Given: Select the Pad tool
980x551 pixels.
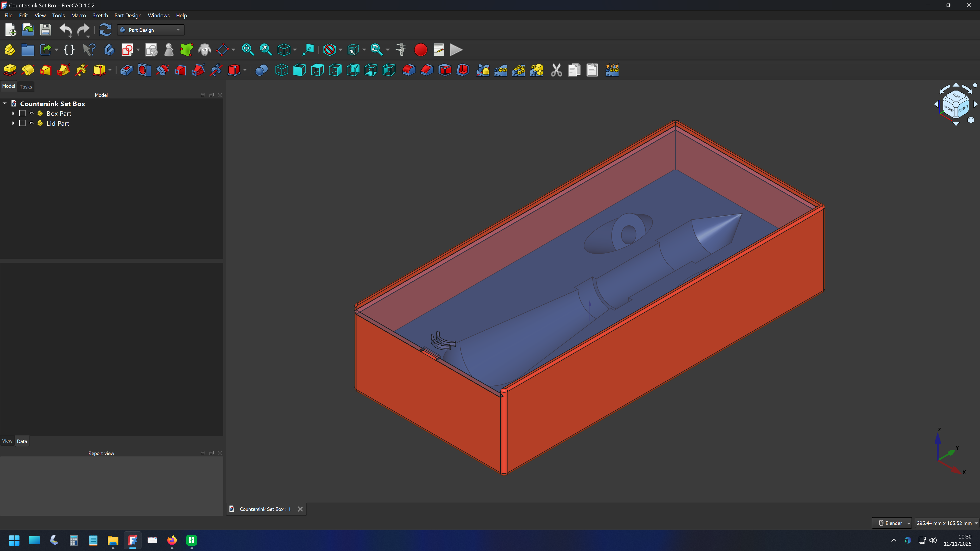Looking at the screenshot, I should coord(10,70).
